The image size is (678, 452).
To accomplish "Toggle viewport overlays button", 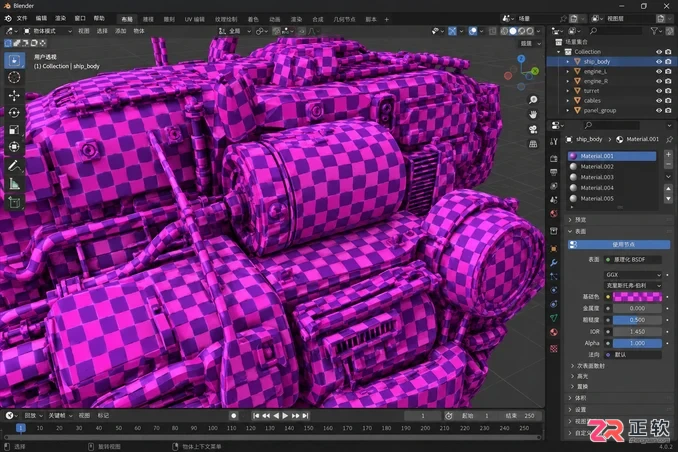I will (x=473, y=31).
